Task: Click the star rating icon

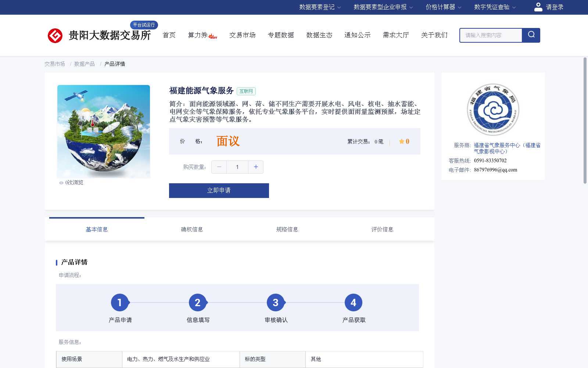Action: [x=401, y=141]
